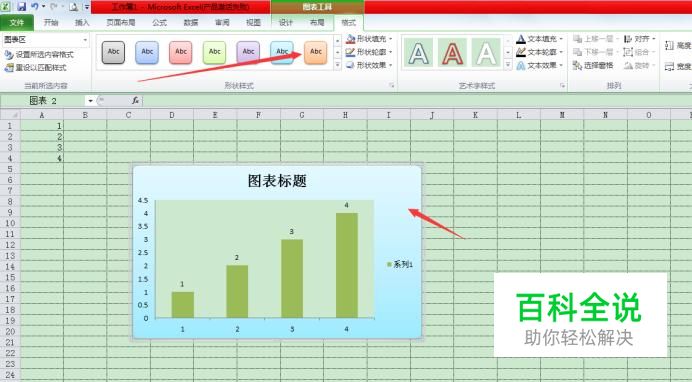Open the Name Box dropdown arrow
Viewport: 692px width, 382px height.
point(90,101)
